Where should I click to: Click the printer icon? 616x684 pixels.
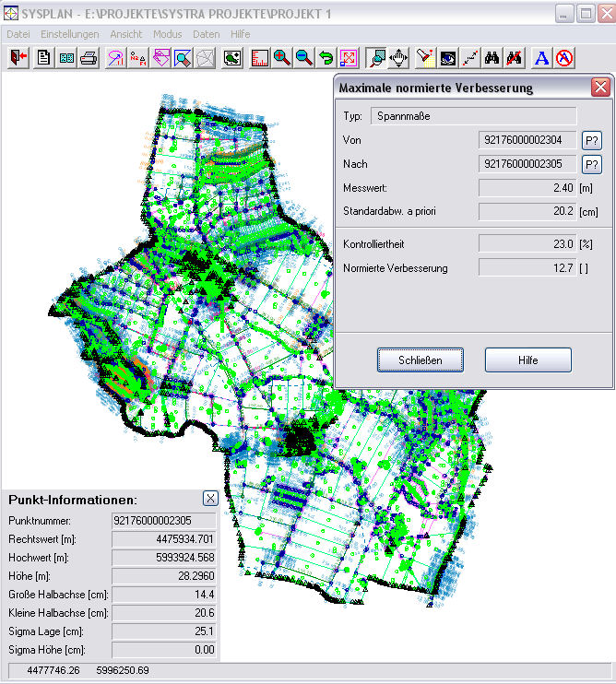pyautogui.click(x=89, y=58)
